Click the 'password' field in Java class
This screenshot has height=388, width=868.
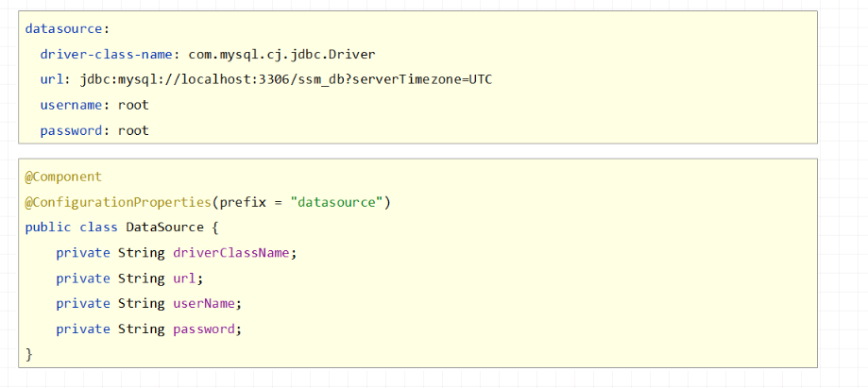(204, 329)
